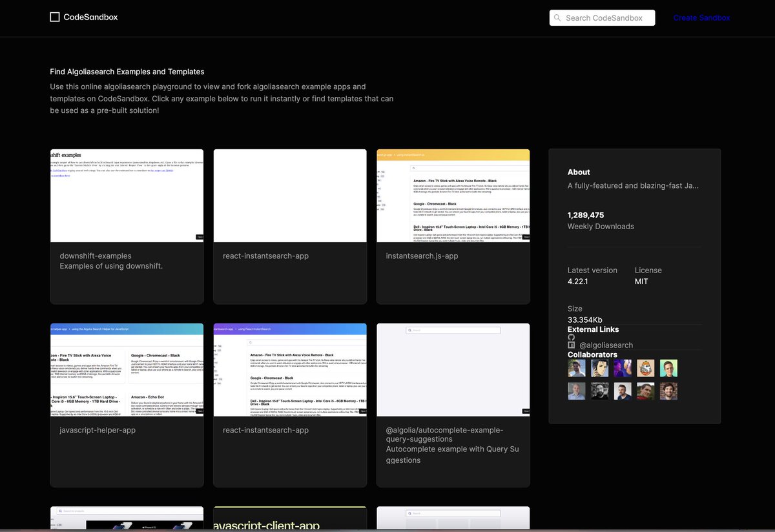Open the Autocomplete Query Suggestions example card
This screenshot has height=532, width=775.
(453, 400)
